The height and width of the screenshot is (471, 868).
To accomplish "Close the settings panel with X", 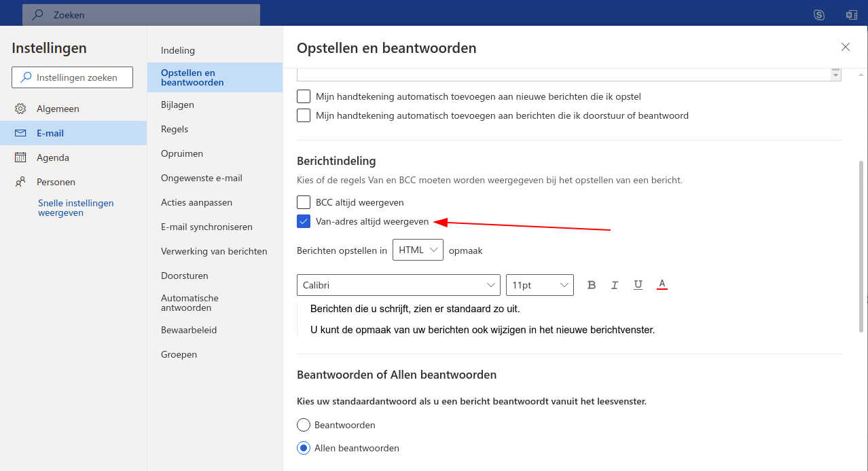I will (846, 47).
